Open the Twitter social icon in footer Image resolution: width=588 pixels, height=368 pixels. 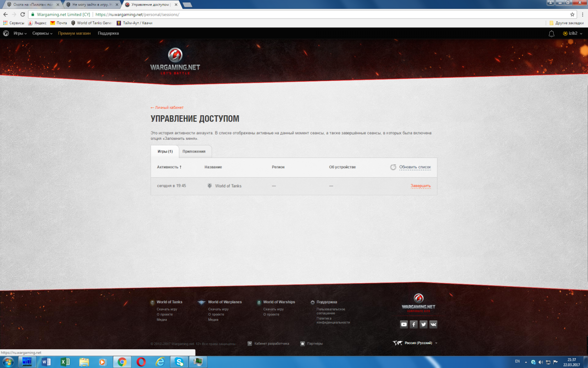423,324
